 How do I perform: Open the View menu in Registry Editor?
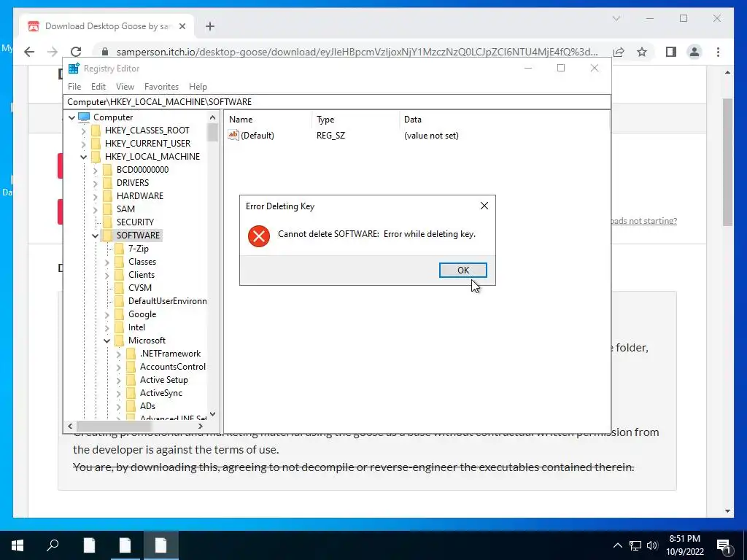(125, 87)
